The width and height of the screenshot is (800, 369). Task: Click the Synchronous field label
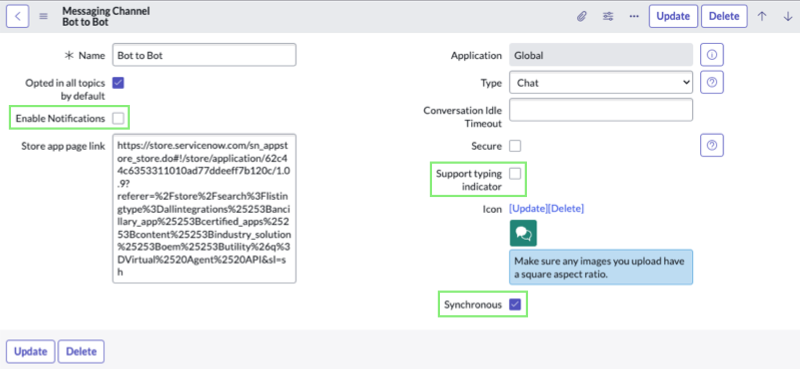point(473,305)
